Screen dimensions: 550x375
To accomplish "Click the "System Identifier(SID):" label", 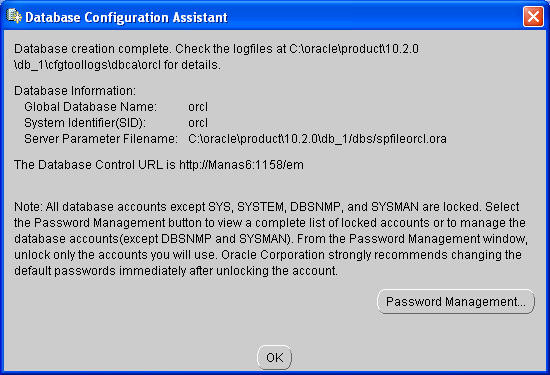I will pyautogui.click(x=85, y=123).
